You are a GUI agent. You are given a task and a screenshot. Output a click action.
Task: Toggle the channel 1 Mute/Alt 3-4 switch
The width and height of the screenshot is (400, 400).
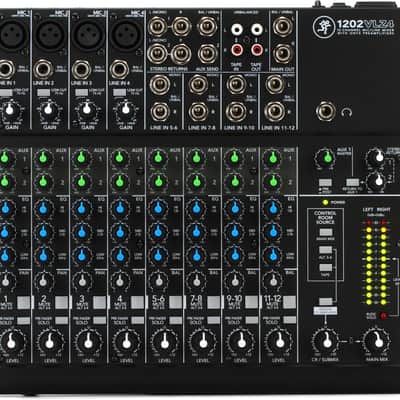(x=23, y=303)
